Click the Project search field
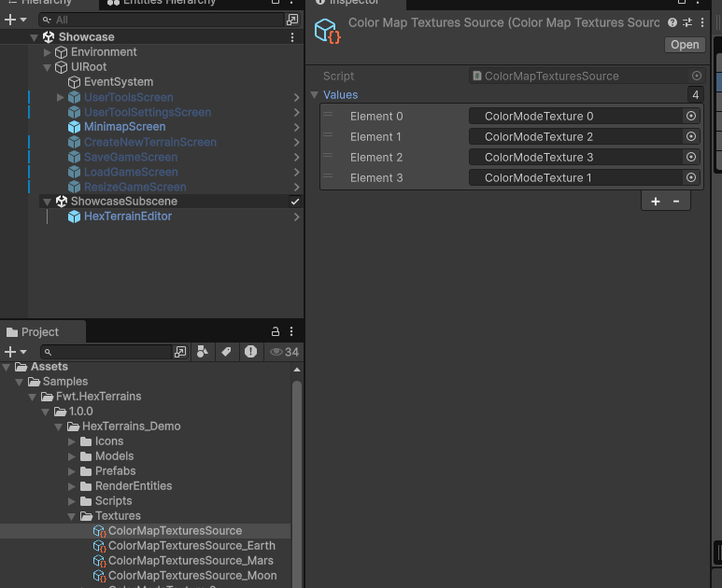Screen dimensions: 722x588 pyautogui.click(x=106, y=352)
